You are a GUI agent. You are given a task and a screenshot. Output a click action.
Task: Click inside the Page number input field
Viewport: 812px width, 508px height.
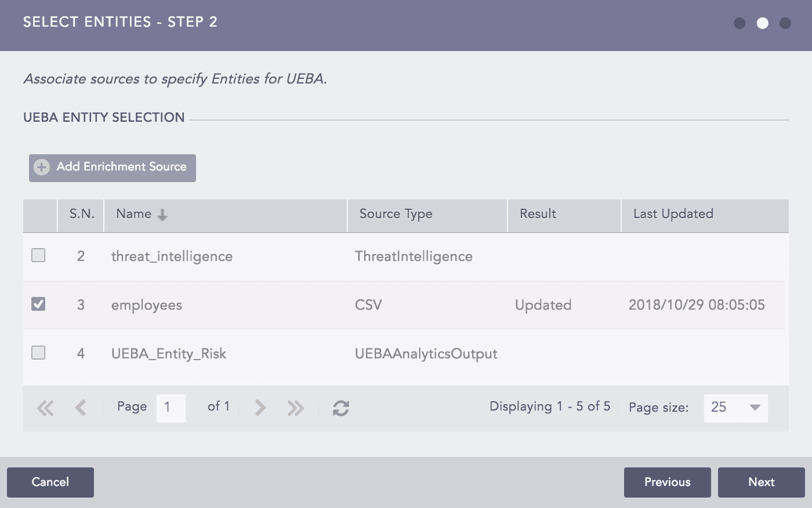[x=171, y=408]
